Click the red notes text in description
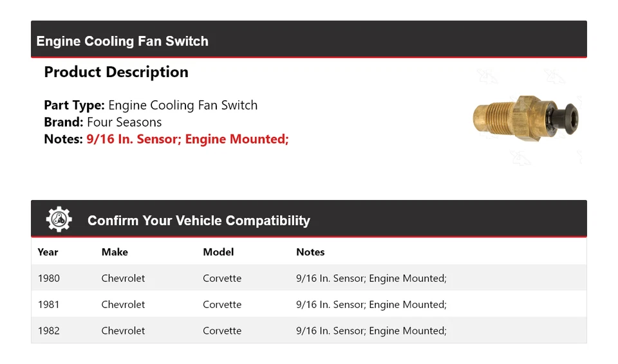Viewport: 618px width, 364px height. coord(187,139)
